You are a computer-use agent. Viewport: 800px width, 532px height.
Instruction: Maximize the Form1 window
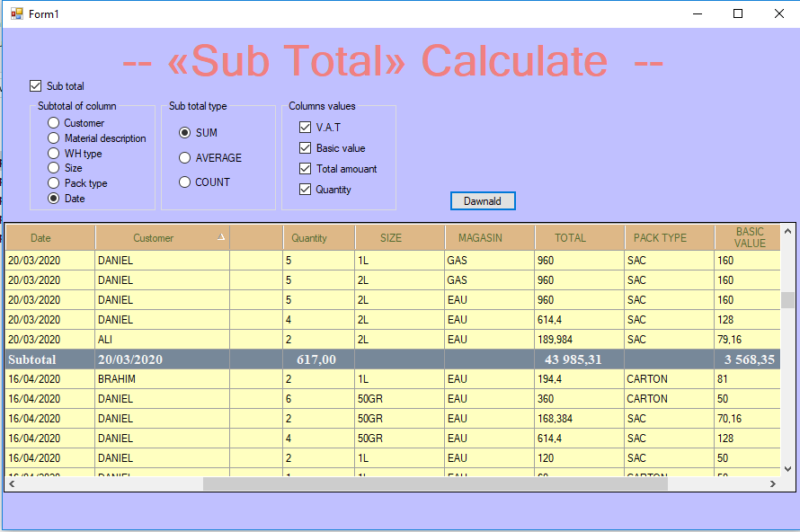(738, 13)
